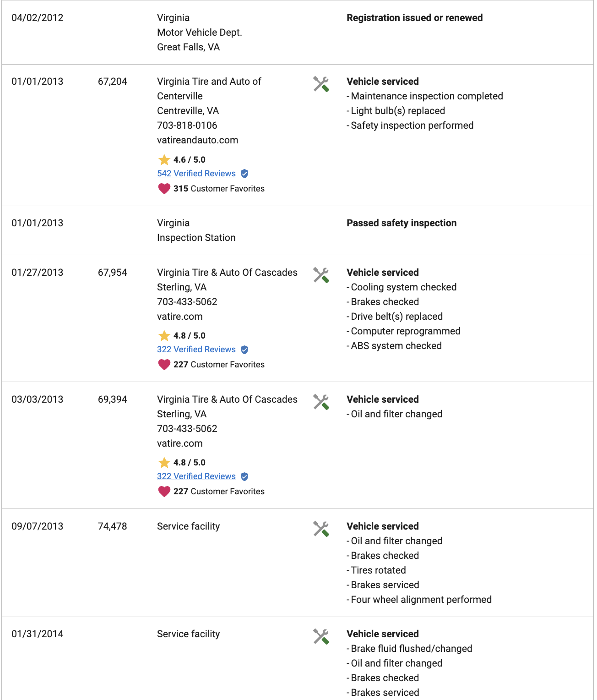
Task: Select Passed safety inspection heading
Action: coord(402,223)
